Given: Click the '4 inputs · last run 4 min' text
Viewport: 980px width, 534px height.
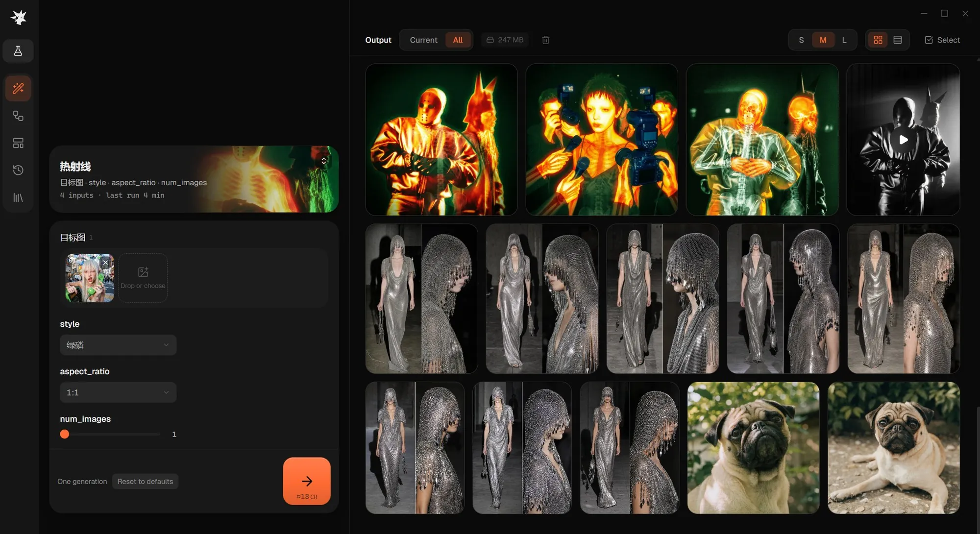Looking at the screenshot, I should 112,195.
